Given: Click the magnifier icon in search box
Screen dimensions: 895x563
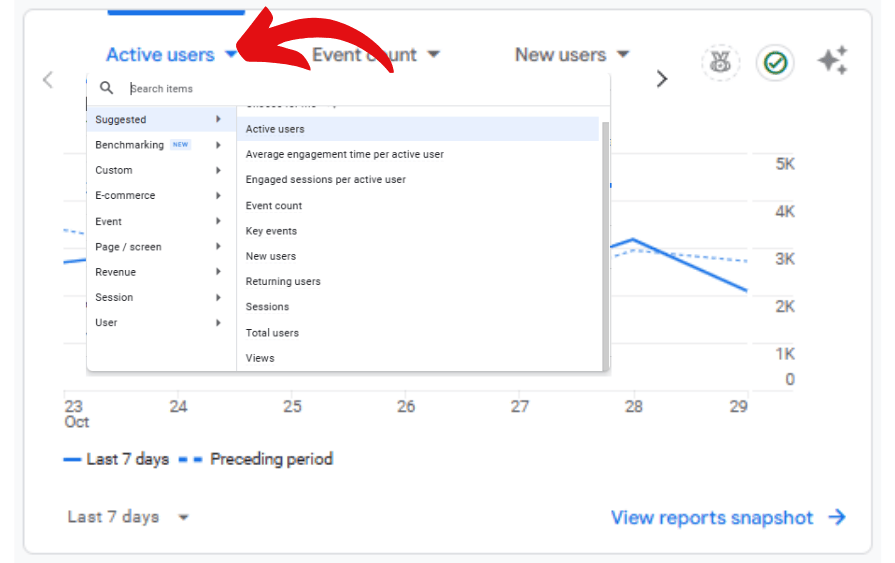Looking at the screenshot, I should pos(107,88).
